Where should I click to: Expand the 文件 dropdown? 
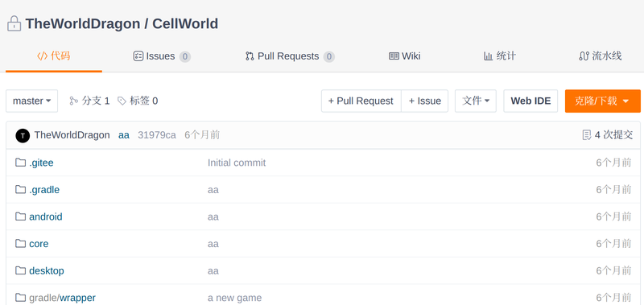point(476,101)
